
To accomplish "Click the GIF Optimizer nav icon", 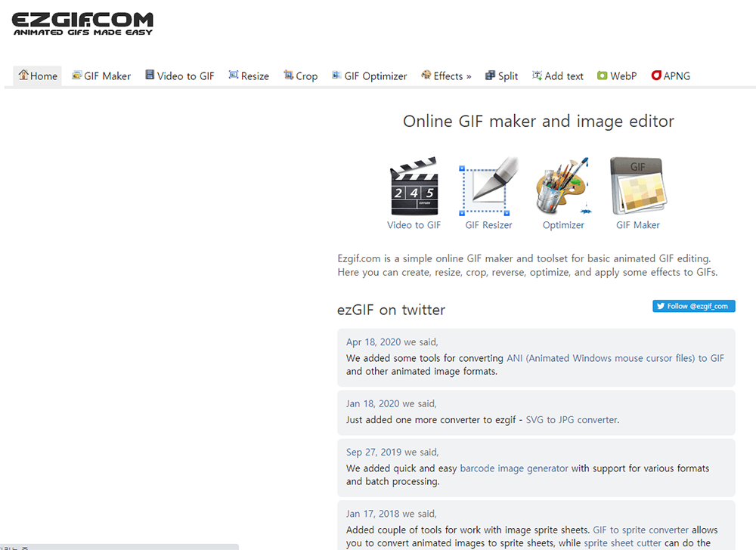I will coord(336,75).
